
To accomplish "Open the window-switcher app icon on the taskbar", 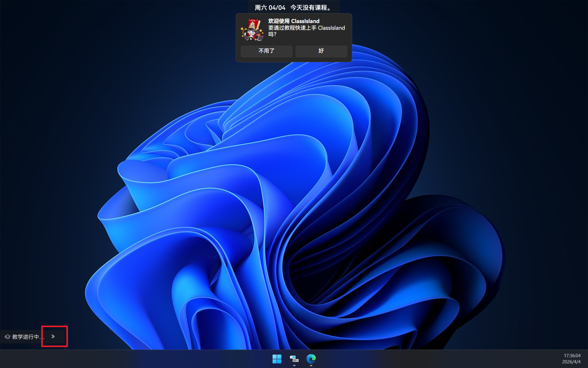I will 294,358.
